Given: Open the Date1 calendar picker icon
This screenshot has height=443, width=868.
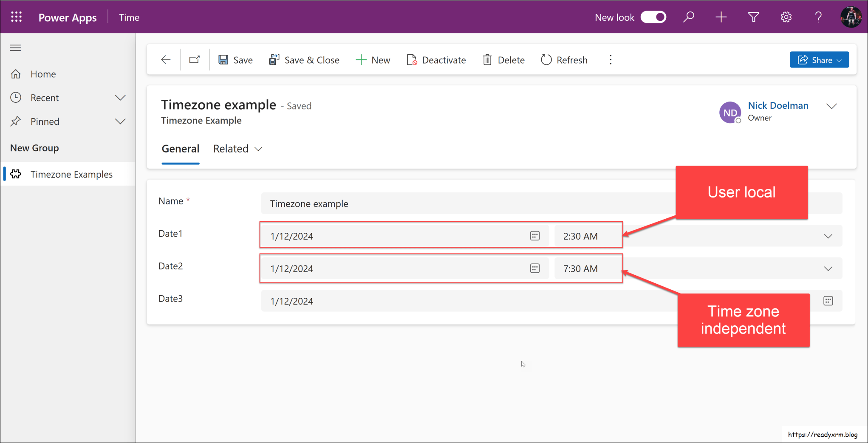Looking at the screenshot, I should pos(534,235).
